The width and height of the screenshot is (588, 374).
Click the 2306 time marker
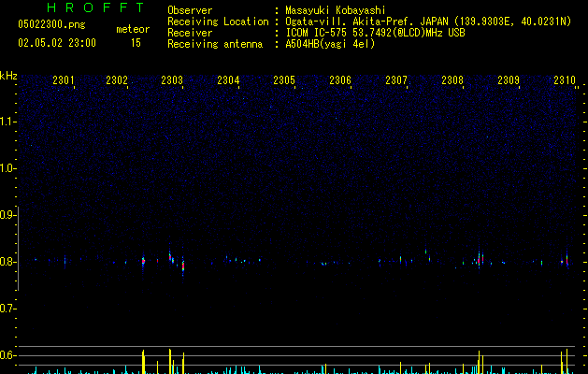pos(340,80)
